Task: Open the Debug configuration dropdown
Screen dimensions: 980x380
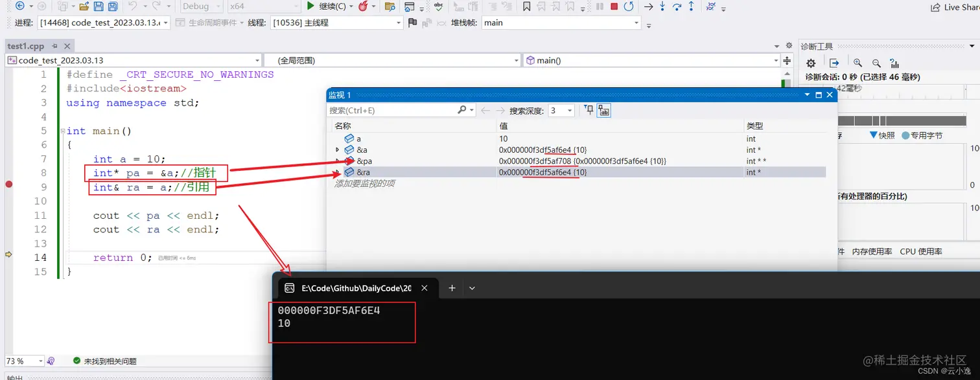Action: click(201, 6)
